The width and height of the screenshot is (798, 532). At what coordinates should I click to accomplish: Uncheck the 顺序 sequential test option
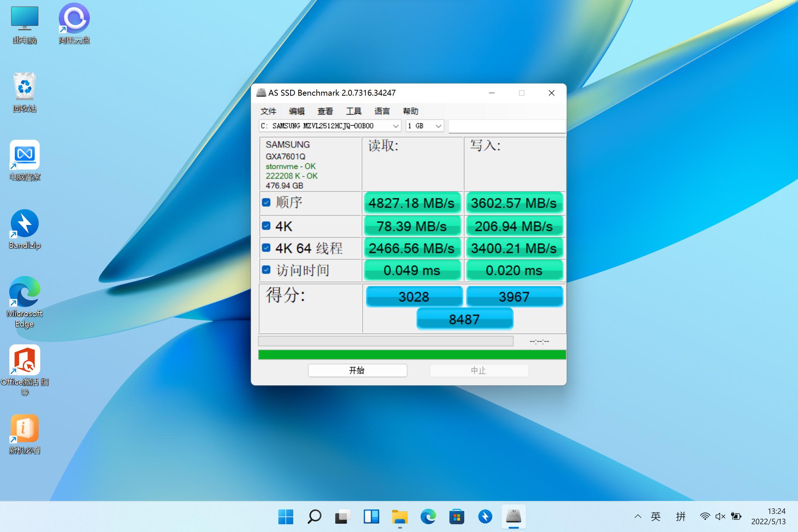267,202
